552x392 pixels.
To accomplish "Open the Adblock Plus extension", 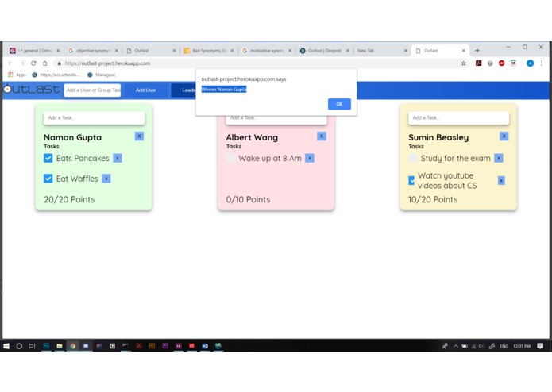I will (x=502, y=63).
